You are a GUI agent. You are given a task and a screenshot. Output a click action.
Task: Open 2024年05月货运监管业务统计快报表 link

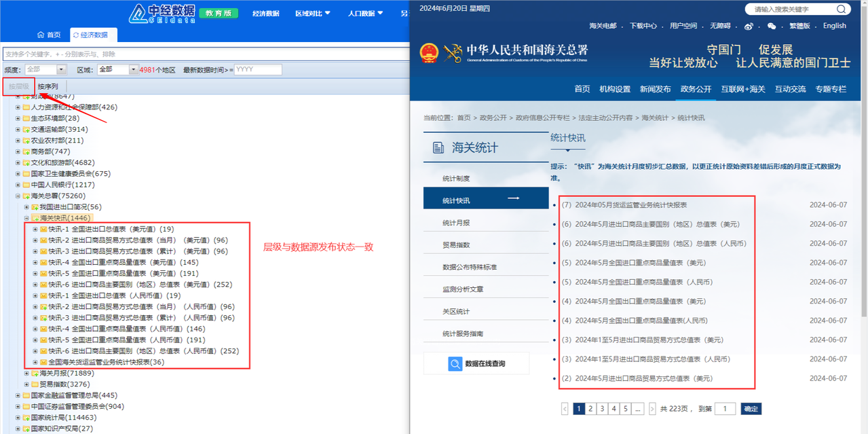[x=630, y=205]
